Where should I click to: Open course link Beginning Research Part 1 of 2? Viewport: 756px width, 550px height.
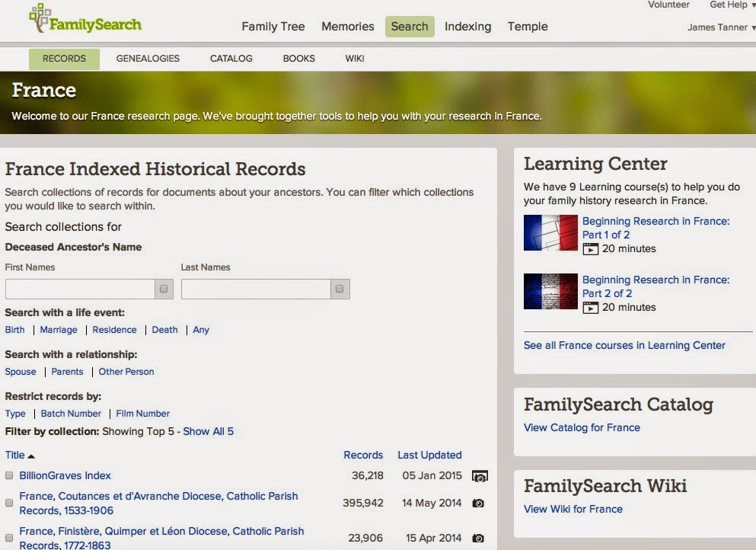click(656, 229)
